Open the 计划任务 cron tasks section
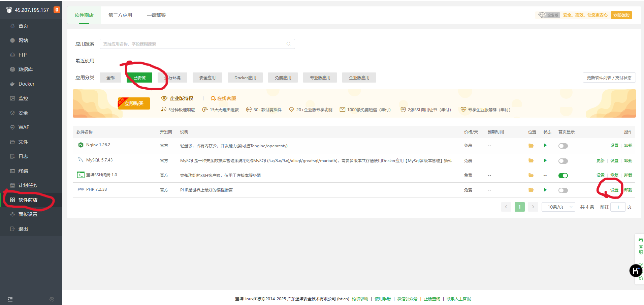 click(27, 185)
